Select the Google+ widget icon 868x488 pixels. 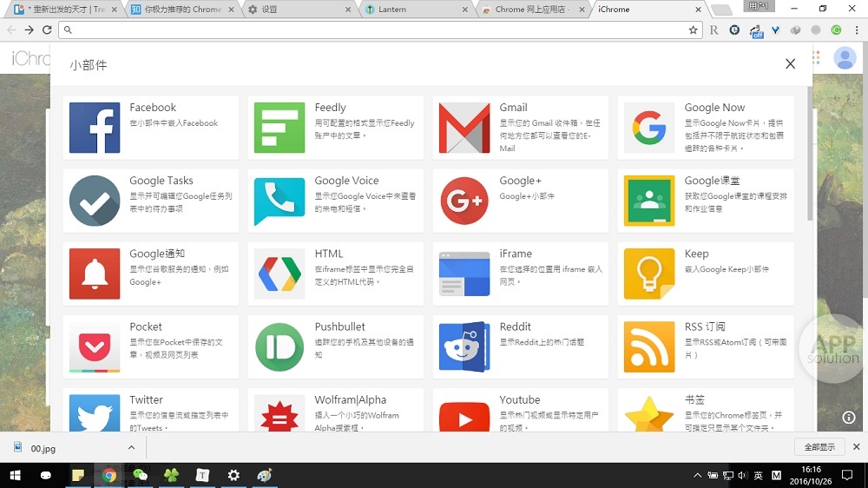click(464, 201)
